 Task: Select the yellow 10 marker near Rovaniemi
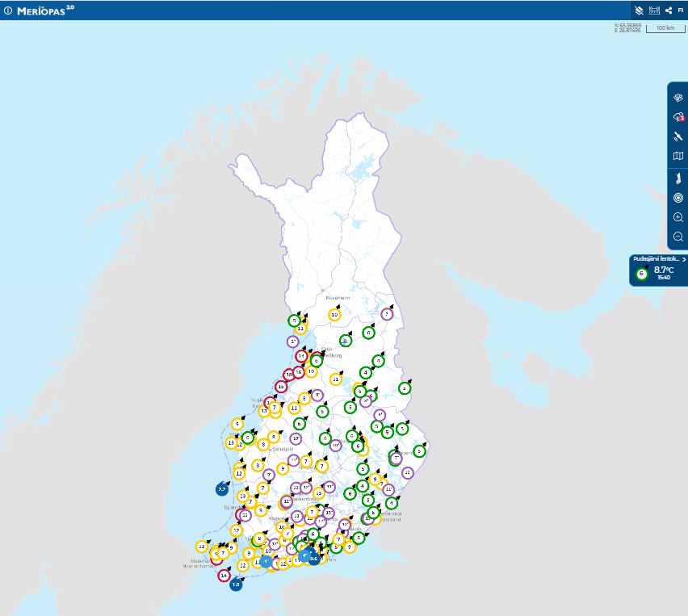tap(334, 315)
